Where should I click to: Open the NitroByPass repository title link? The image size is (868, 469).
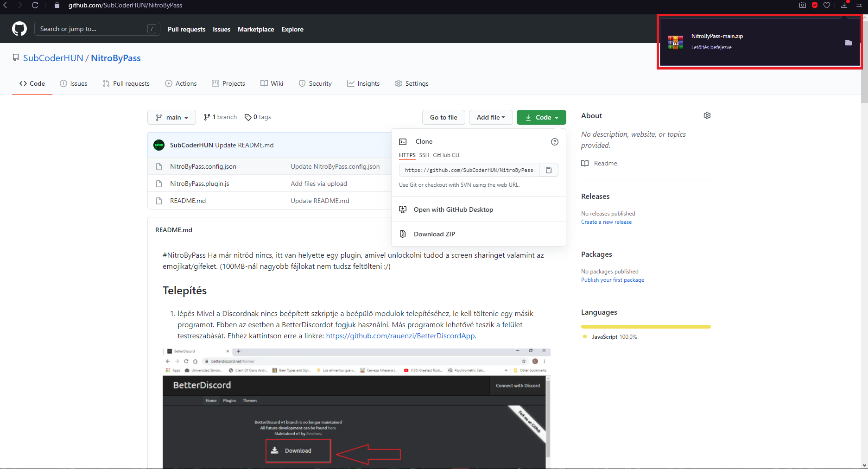(116, 58)
